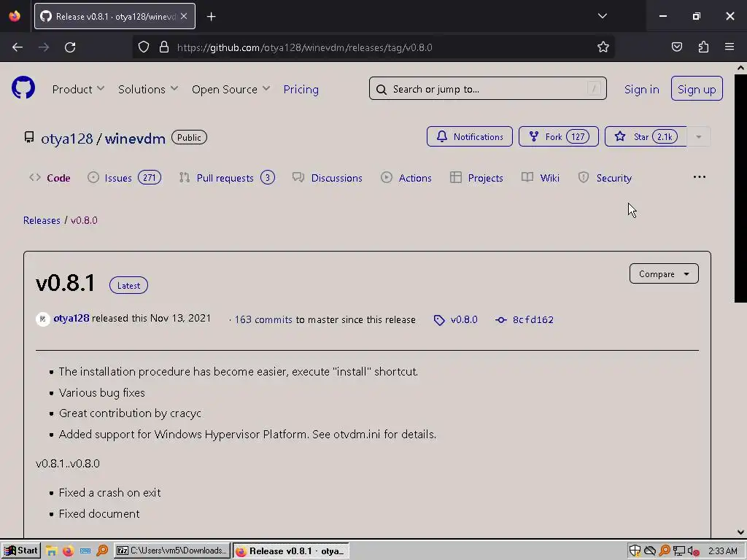Open the browser extensions icon
This screenshot has width=747, height=560.
tap(703, 47)
